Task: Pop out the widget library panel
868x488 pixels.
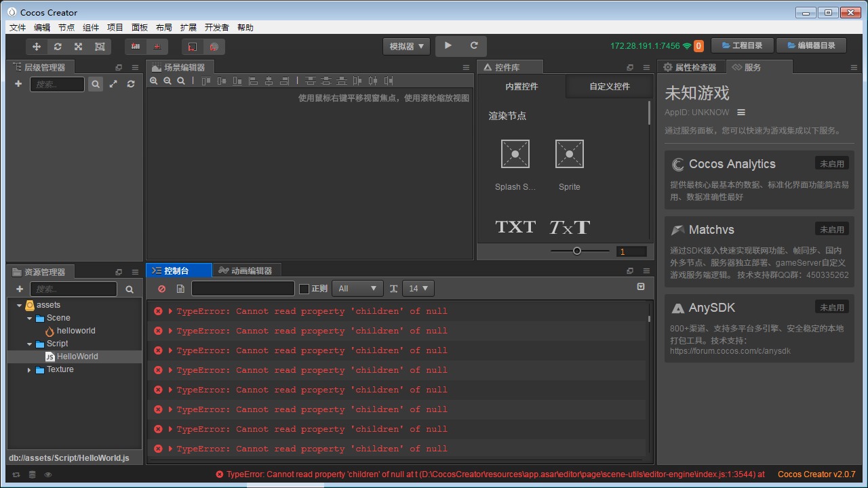Action: [630, 68]
